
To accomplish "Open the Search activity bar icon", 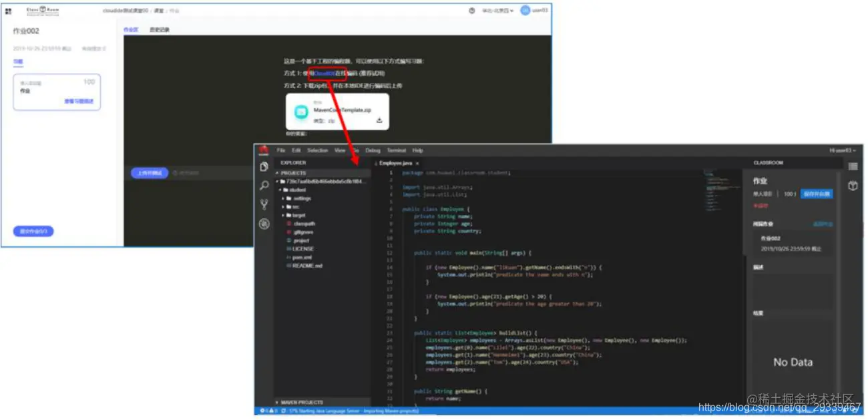I will click(x=264, y=186).
